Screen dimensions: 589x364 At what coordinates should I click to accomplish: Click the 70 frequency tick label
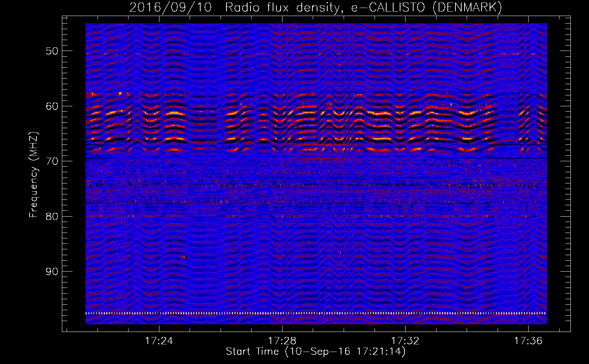tap(52, 161)
